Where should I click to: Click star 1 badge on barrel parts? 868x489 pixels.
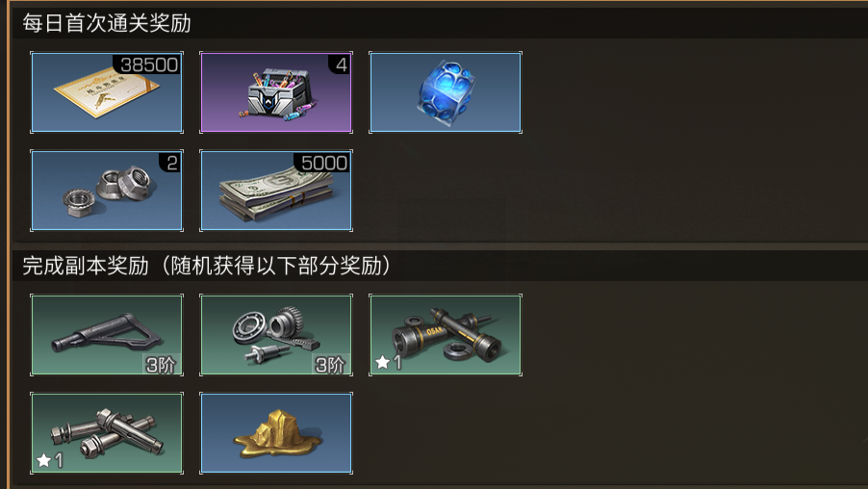pos(388,362)
